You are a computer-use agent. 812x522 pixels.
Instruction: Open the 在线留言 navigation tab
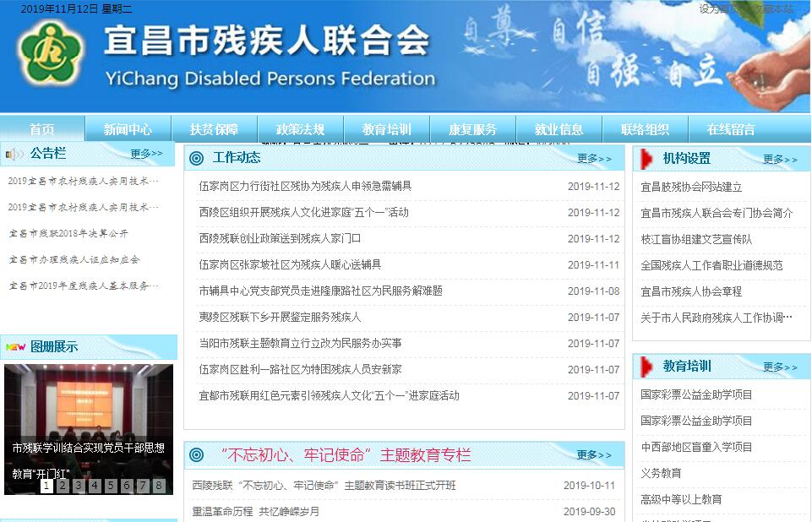731,129
